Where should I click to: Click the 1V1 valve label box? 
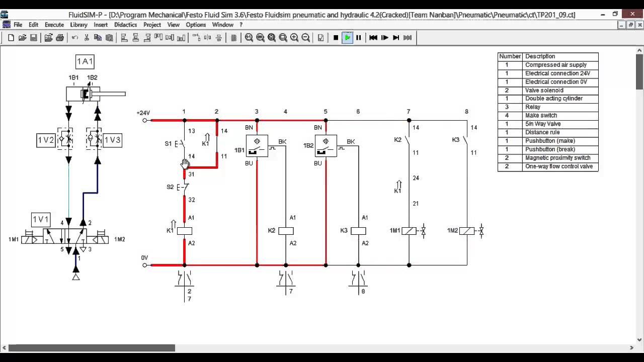pos(41,220)
